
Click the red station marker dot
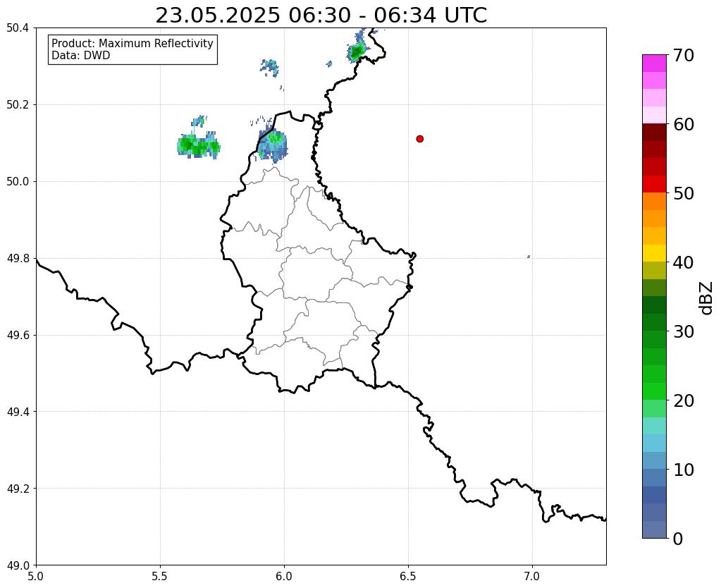tap(420, 139)
